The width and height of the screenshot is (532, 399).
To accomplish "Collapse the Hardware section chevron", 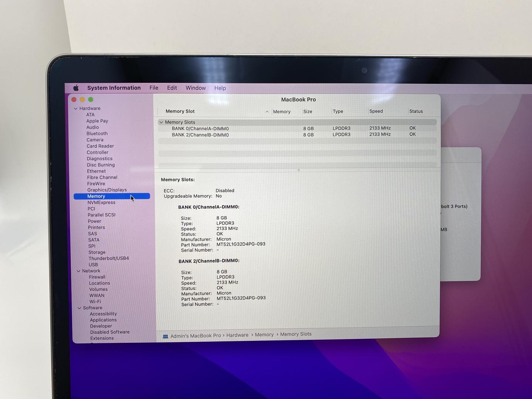I will pyautogui.click(x=76, y=109).
